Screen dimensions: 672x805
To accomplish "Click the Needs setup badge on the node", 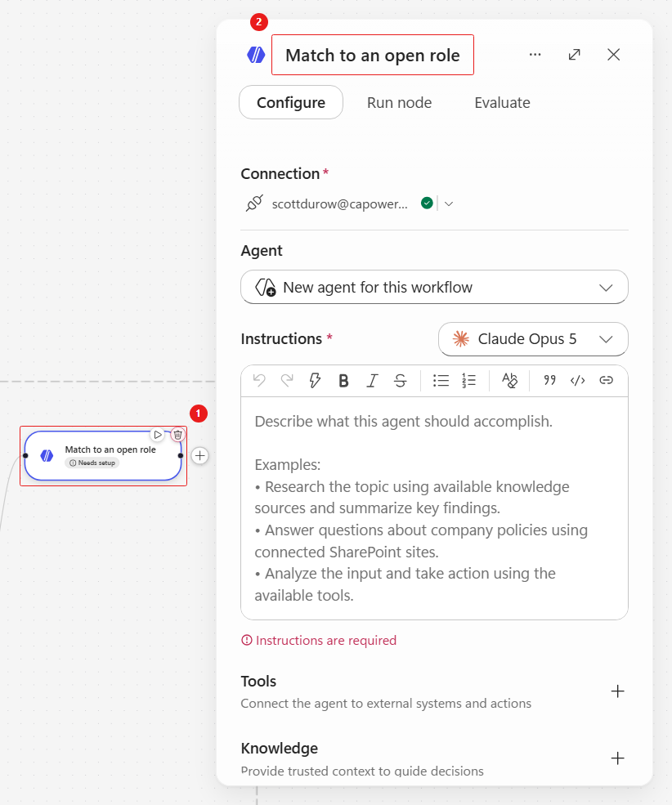I will point(92,463).
